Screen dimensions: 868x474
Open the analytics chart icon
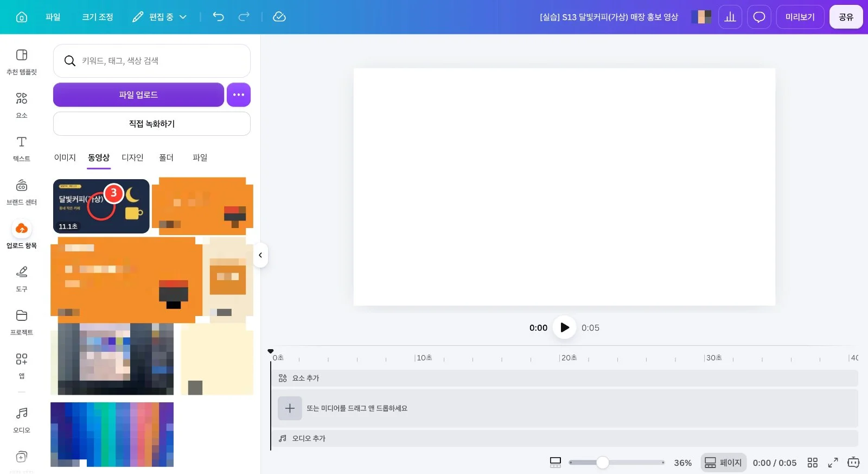tap(730, 17)
